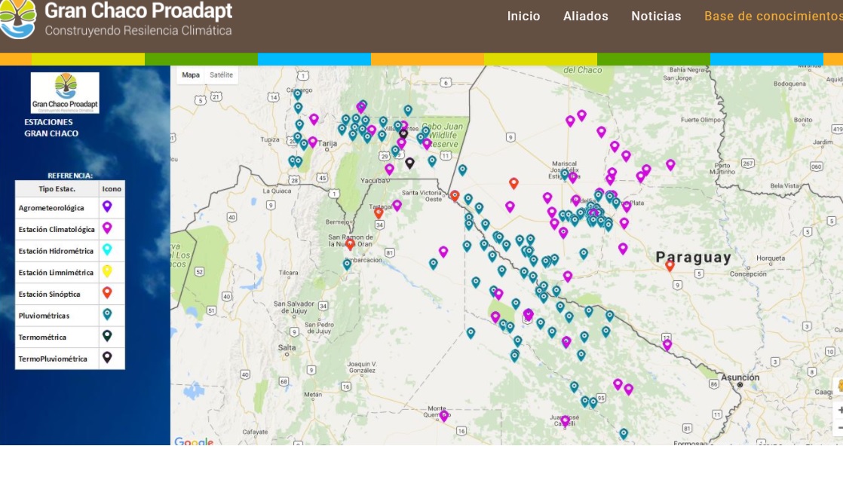Viewport: 843px width, 504px height.
Task: Select the red station marker at Tartagal
Action: pos(379,212)
